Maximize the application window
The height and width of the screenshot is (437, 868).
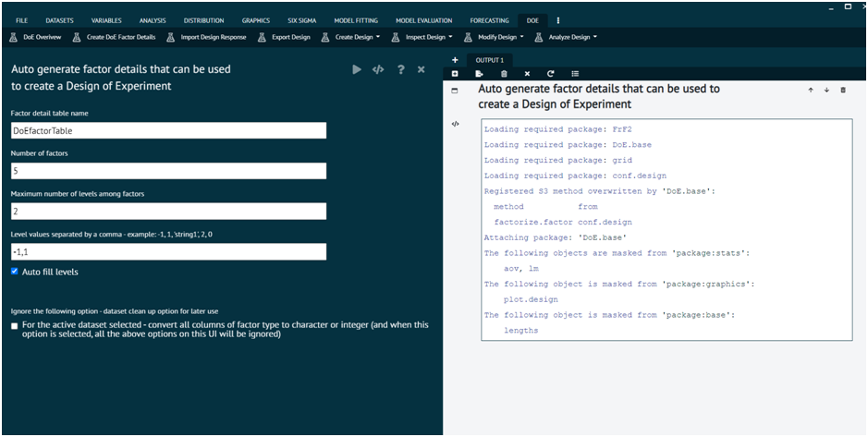click(848, 6)
